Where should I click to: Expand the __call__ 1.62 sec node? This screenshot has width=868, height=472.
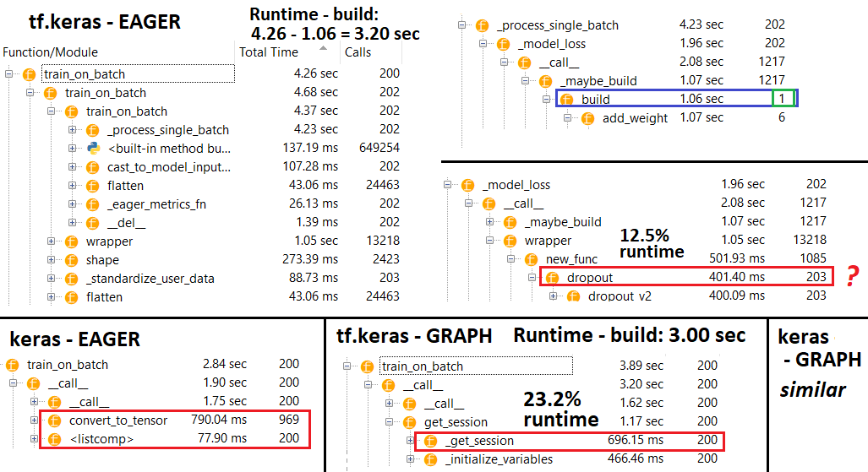pos(389,404)
